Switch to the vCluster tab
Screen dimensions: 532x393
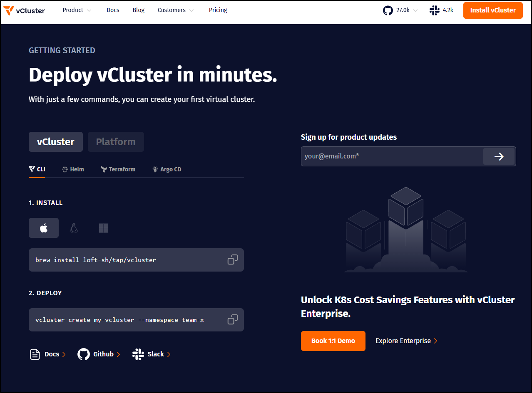click(x=56, y=142)
